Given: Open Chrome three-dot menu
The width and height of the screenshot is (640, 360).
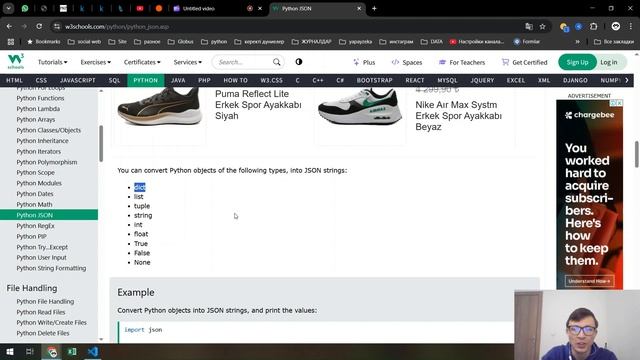Looking at the screenshot, I should [631, 27].
